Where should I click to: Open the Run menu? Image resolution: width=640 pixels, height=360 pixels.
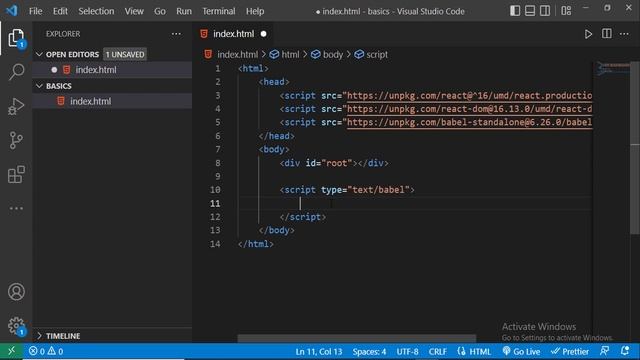184,11
